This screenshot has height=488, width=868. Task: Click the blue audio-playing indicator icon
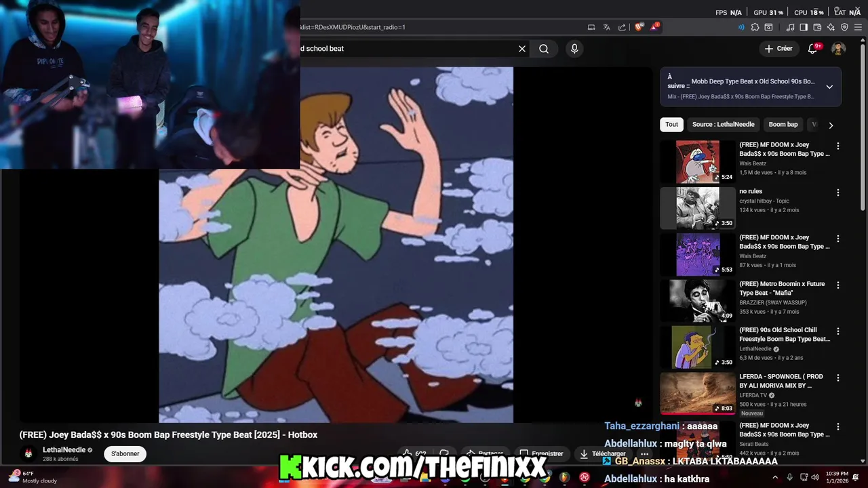click(x=741, y=27)
